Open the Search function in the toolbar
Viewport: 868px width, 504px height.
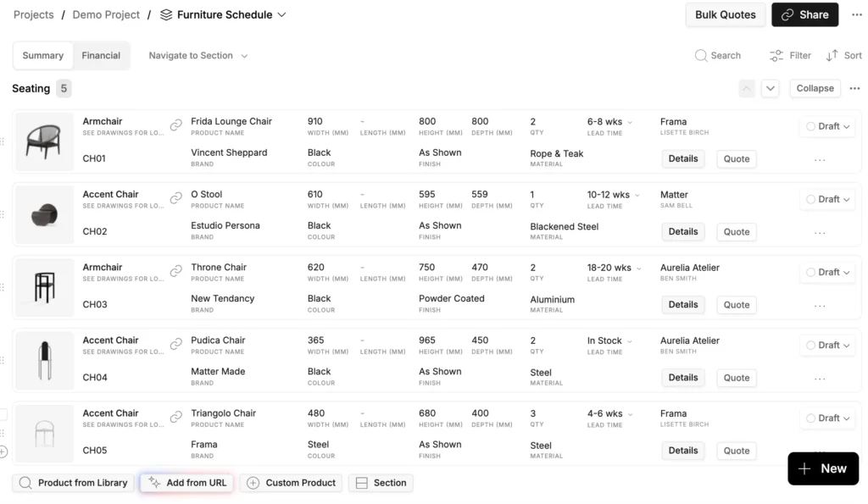pyautogui.click(x=718, y=55)
